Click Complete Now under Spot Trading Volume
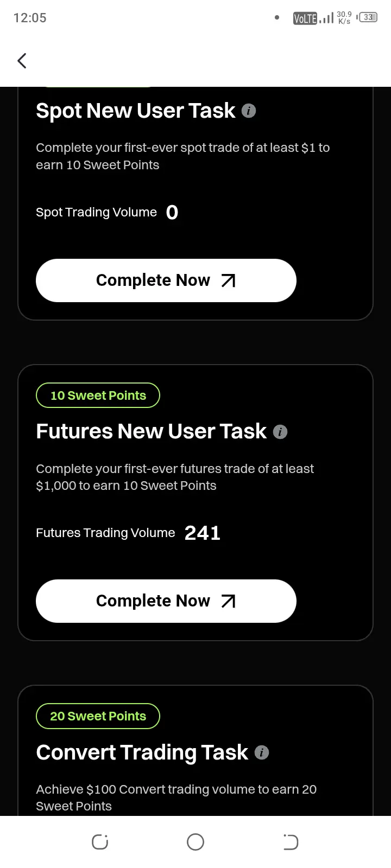391x868 pixels. tap(166, 280)
